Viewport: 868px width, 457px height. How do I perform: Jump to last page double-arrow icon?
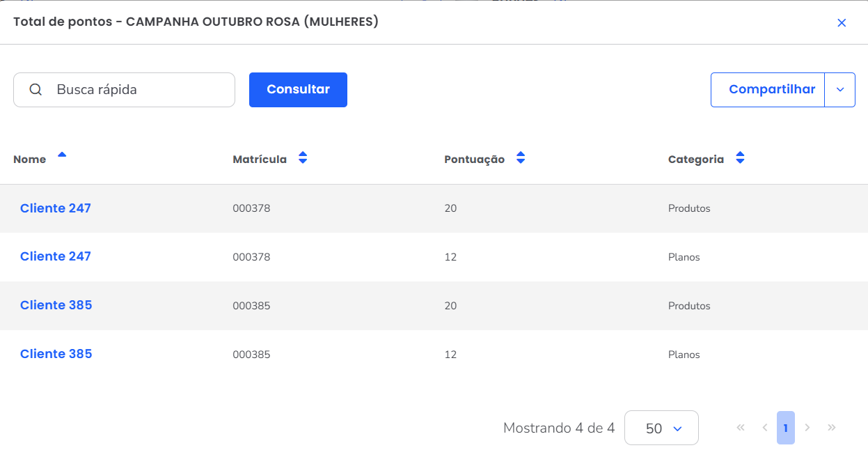[831, 428]
